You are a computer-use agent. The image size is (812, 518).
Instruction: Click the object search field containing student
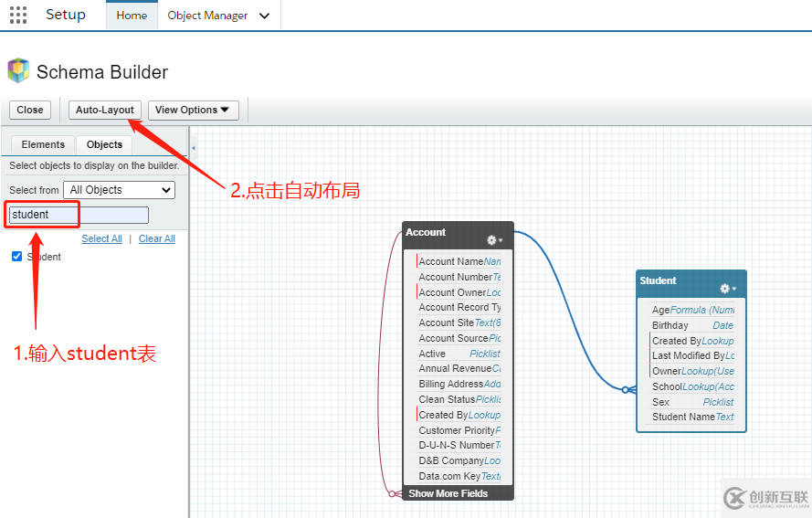(79, 215)
